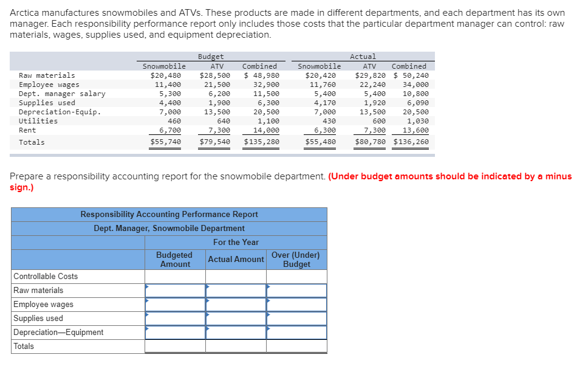
Task: Click Totals Actual Amount cell
Action: [236, 346]
